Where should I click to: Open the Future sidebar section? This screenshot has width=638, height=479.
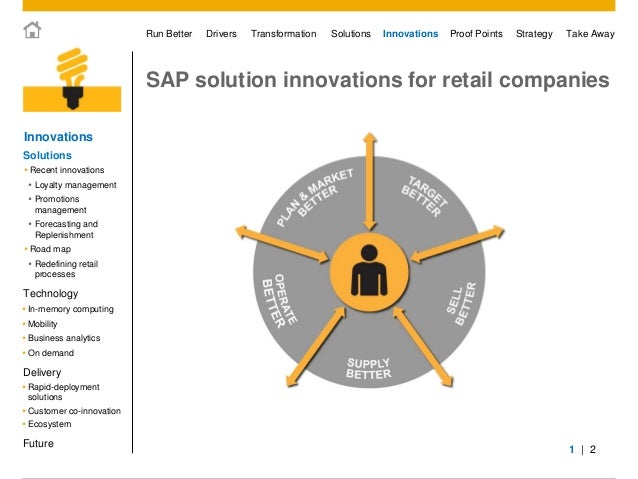(38, 443)
